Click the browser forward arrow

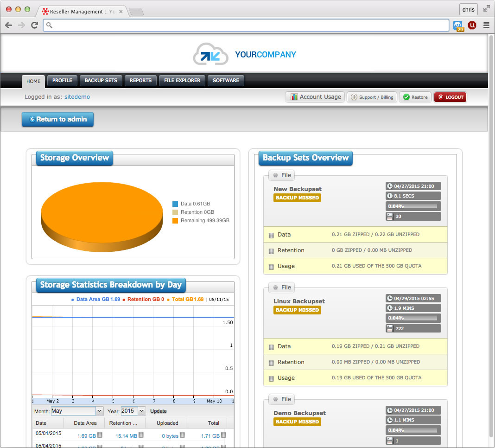(x=21, y=25)
